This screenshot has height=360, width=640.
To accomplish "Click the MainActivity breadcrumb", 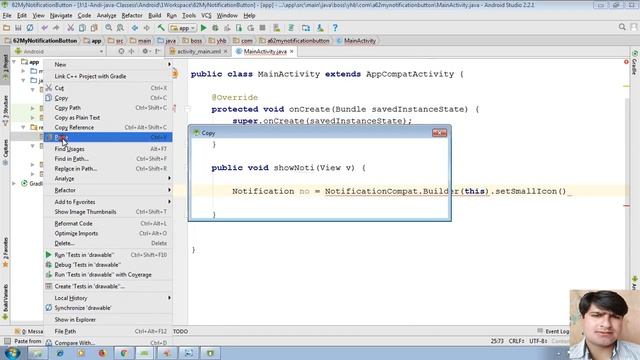I will click(x=356, y=41).
